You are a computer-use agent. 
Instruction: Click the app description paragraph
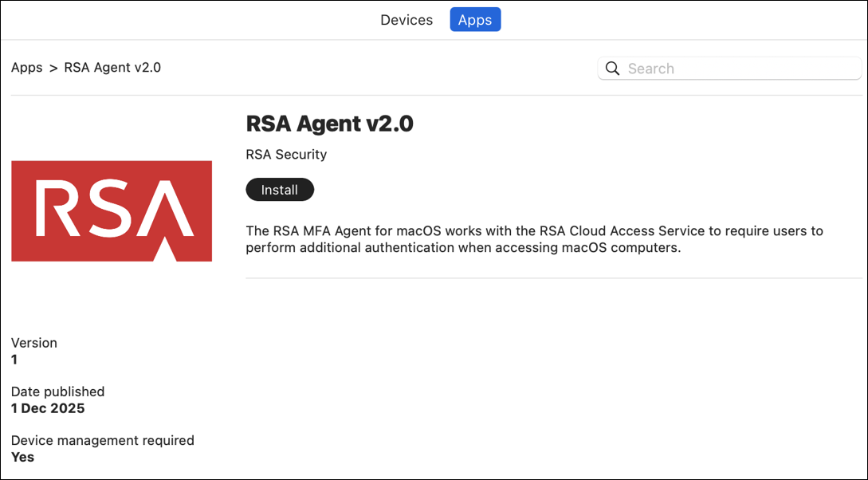click(x=534, y=239)
